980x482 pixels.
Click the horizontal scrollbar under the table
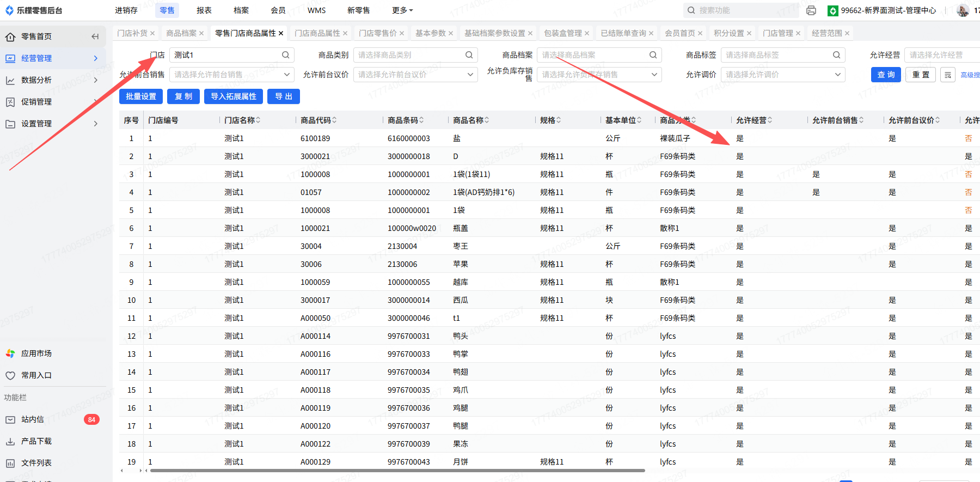click(x=397, y=470)
